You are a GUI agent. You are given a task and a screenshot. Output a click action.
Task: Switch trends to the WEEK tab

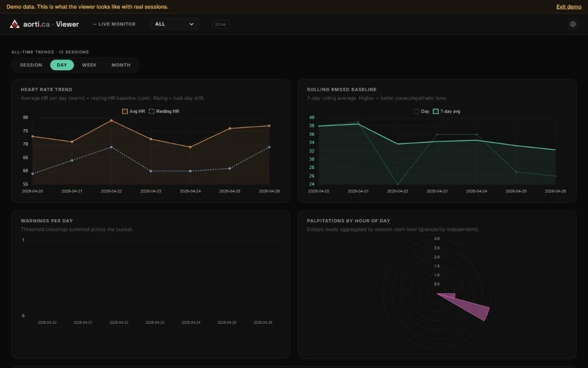click(x=89, y=65)
